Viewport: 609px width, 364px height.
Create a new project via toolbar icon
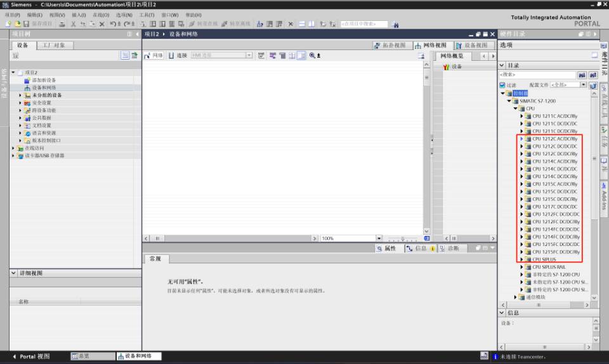click(x=8, y=24)
